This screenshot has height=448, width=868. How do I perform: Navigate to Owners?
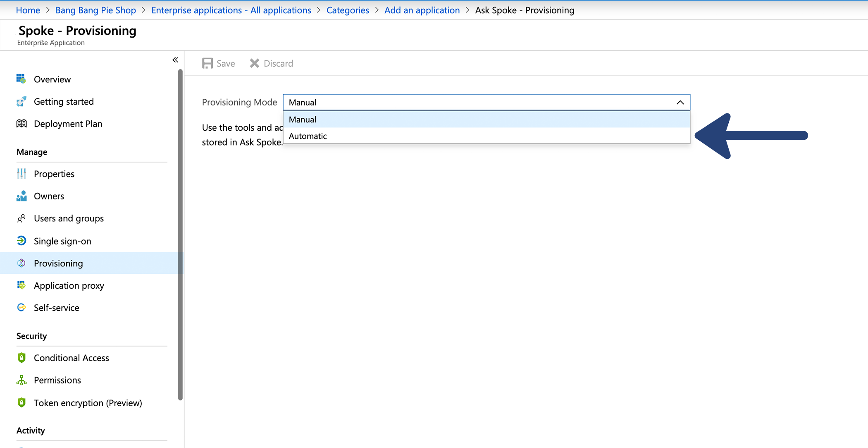click(49, 196)
